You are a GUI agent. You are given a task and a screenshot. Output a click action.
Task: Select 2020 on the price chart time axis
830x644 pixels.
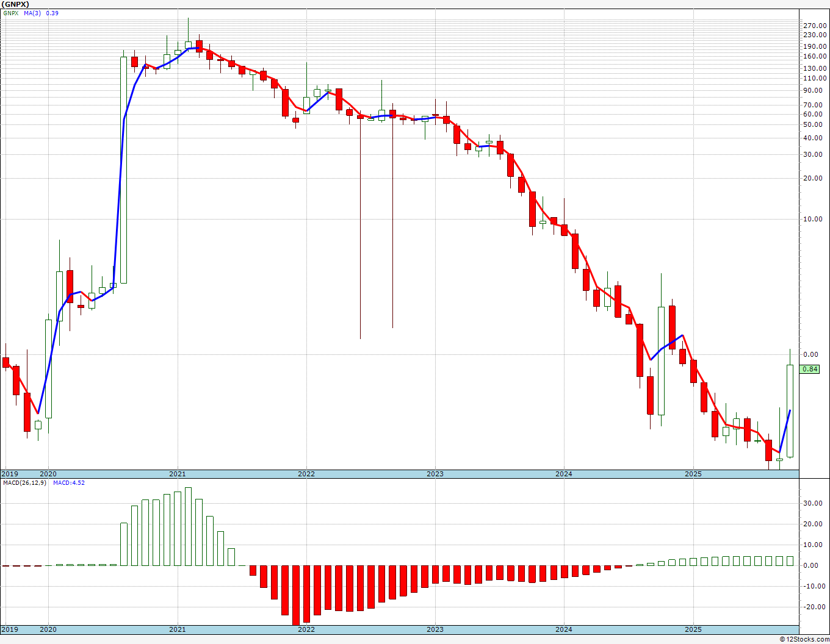tap(48, 474)
